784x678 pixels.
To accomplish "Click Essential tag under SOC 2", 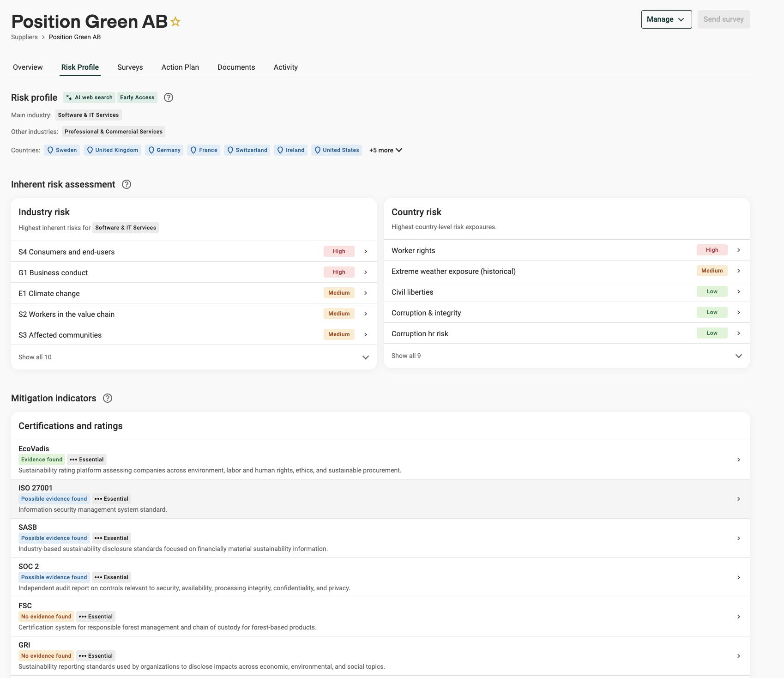I will click(x=111, y=577).
